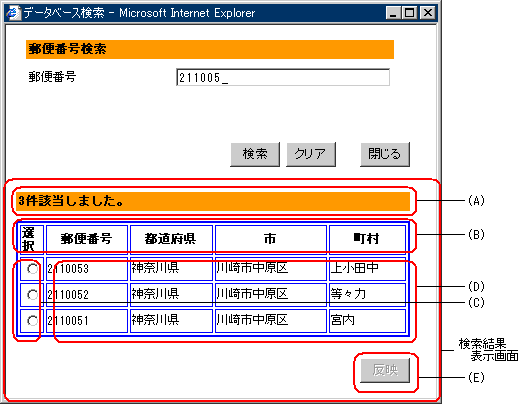This screenshot has width=532, height=404.
Task: Click the 検索 search button
Action: click(255, 154)
